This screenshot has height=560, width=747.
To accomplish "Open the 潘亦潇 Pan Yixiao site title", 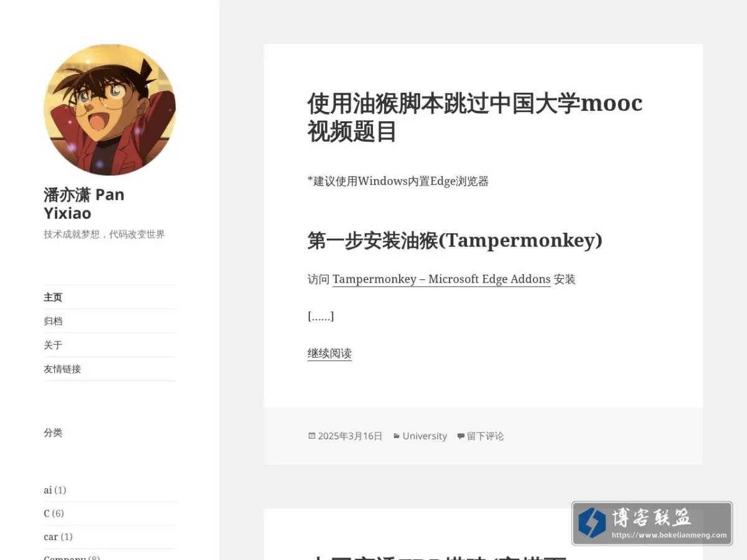I will click(x=84, y=204).
